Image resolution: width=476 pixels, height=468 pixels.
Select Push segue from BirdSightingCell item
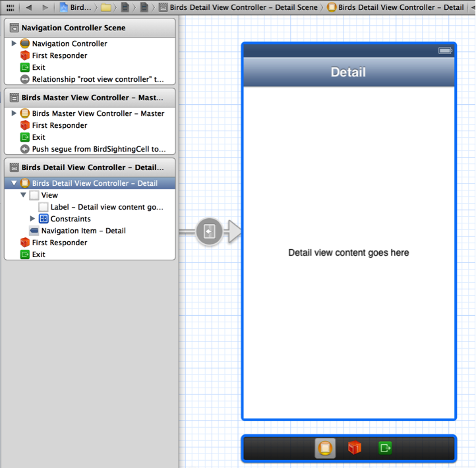[x=99, y=149]
